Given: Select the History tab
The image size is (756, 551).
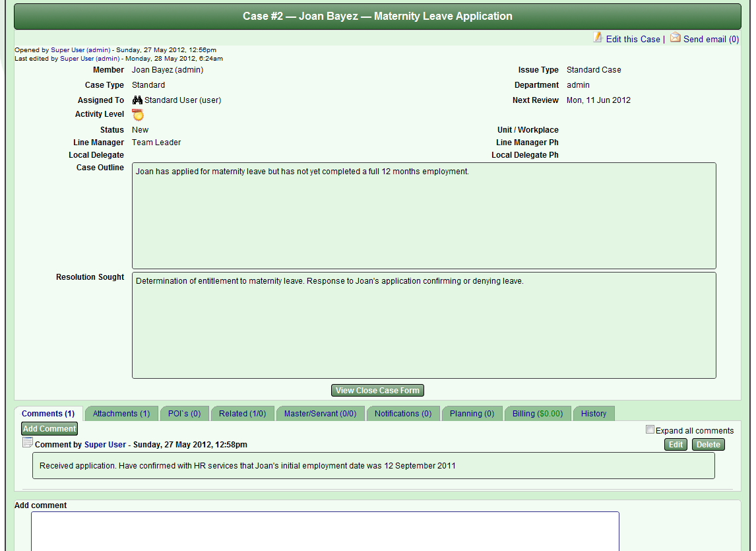Looking at the screenshot, I should tap(593, 413).
